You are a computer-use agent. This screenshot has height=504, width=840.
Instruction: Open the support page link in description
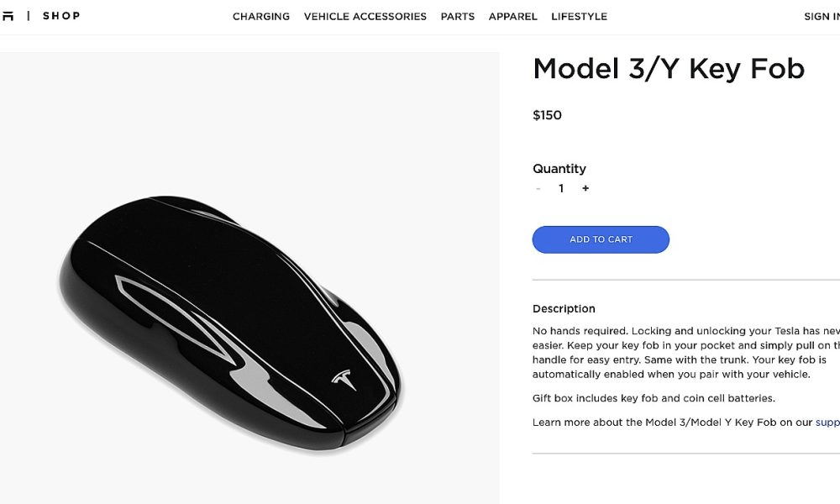[x=826, y=422]
